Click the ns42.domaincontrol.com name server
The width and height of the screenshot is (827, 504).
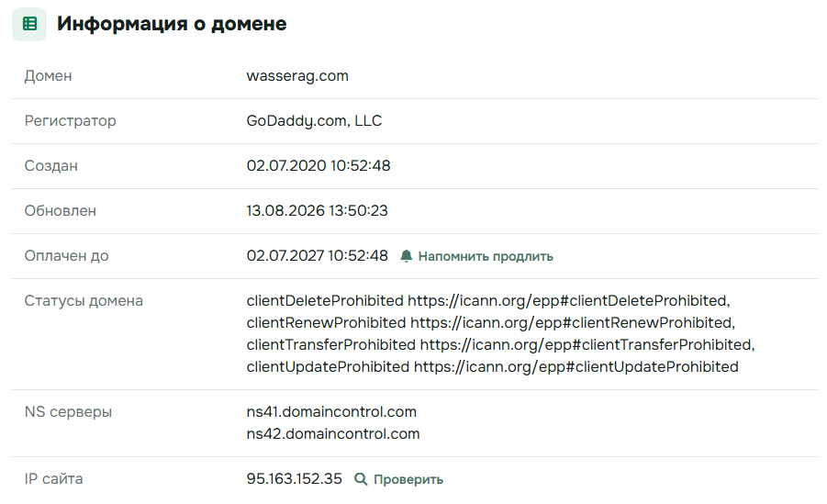click(333, 434)
